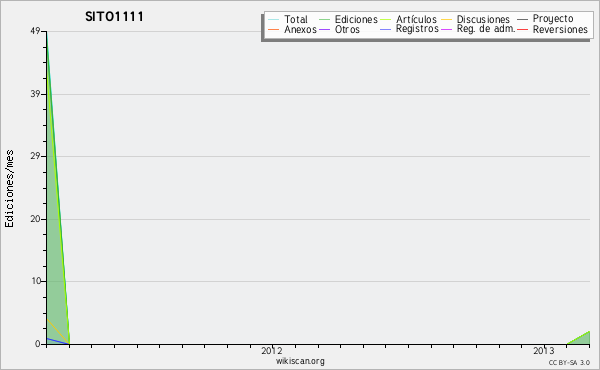The height and width of the screenshot is (370, 600).
Task: Click the 0 y-axis value
Action: 38,344
